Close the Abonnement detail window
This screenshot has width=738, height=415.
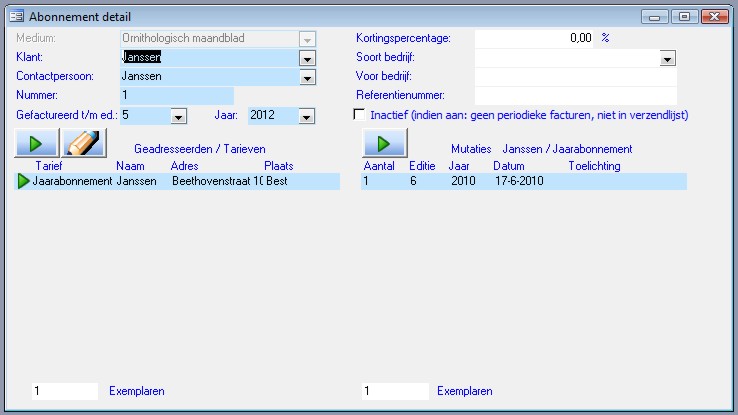[714, 17]
